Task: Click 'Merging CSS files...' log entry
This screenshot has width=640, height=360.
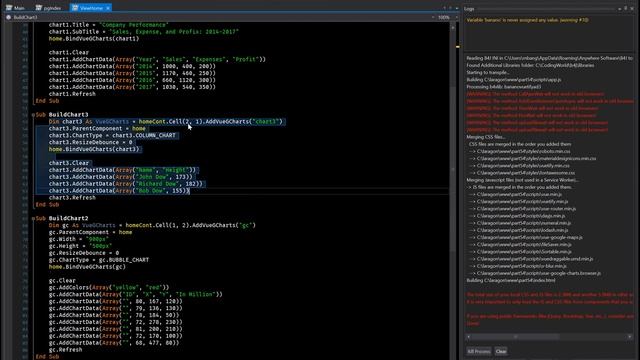Action: [x=485, y=137]
